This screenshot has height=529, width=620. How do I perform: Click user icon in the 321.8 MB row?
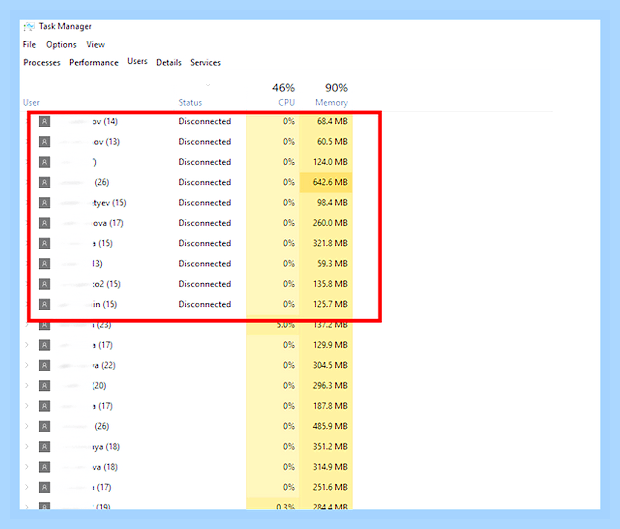pyautogui.click(x=45, y=243)
